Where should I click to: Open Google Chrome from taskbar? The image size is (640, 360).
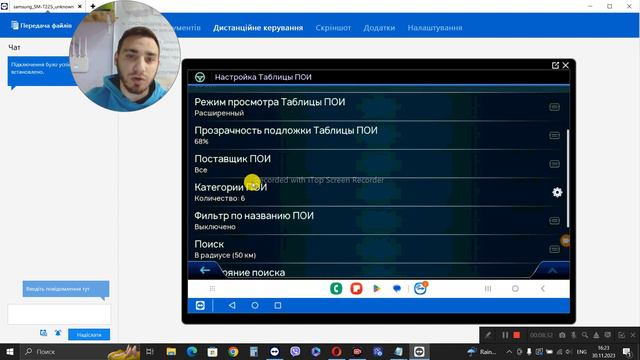pyautogui.click(x=233, y=351)
